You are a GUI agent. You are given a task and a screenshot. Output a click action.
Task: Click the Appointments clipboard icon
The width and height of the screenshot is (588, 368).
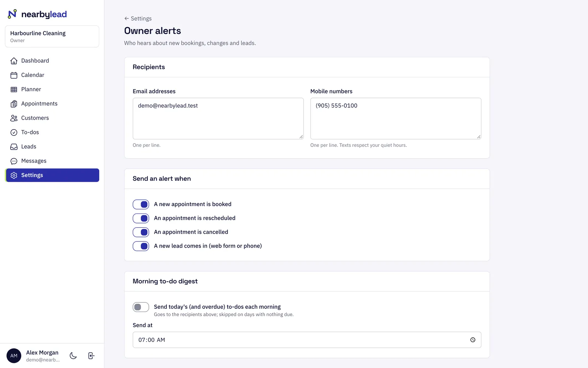tap(14, 104)
